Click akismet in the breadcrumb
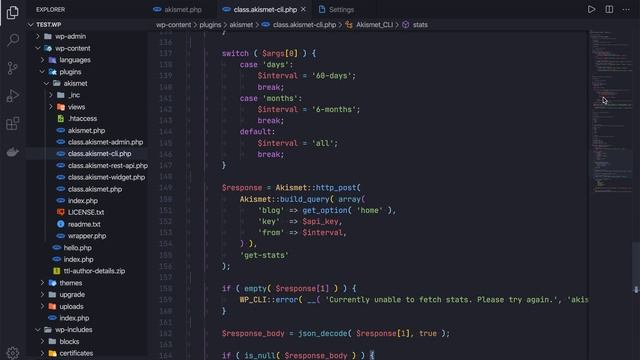 click(x=241, y=25)
